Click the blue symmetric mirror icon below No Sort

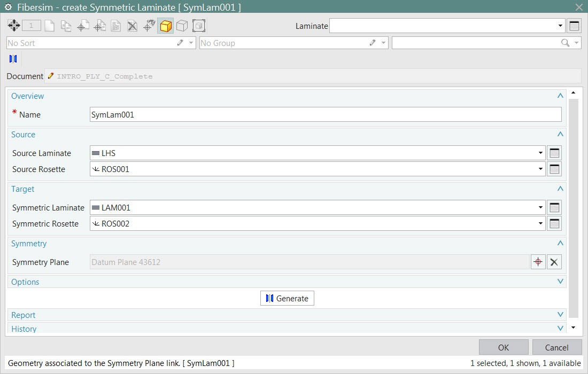[13, 59]
